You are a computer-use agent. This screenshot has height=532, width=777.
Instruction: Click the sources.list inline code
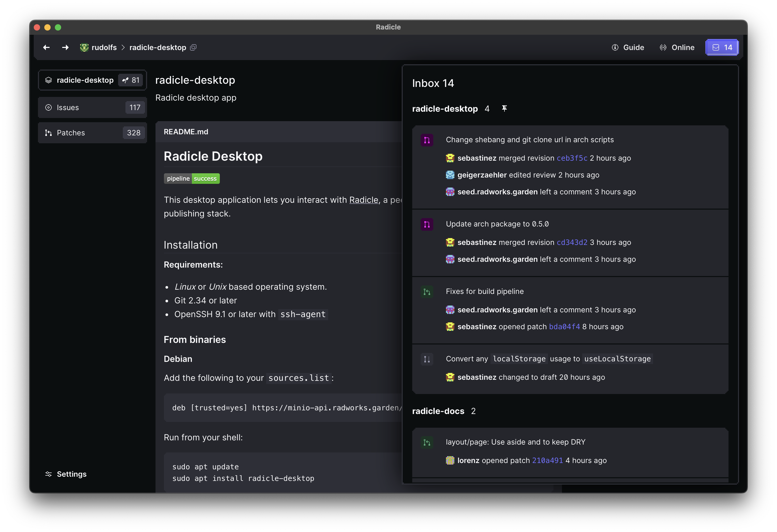pos(299,378)
